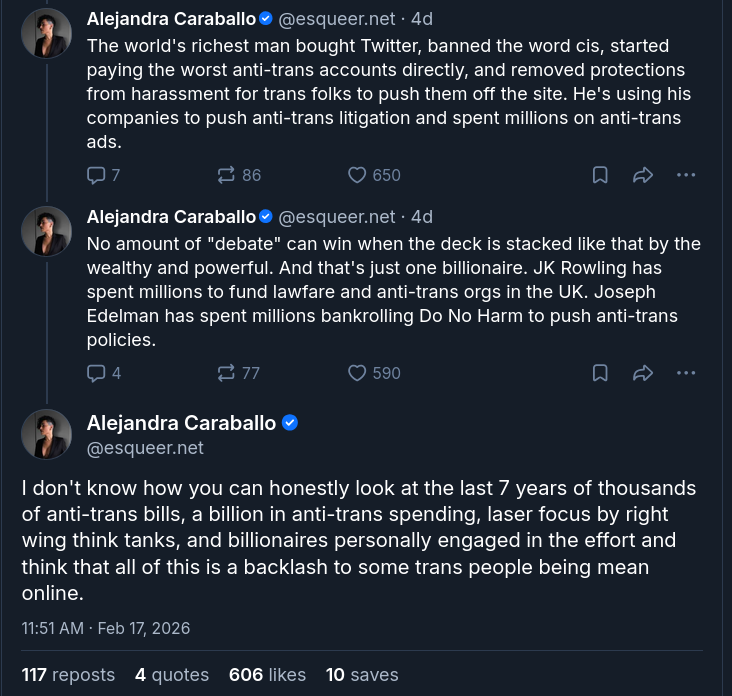Open more options menu on second post
This screenshot has height=696, width=732.
686,373
